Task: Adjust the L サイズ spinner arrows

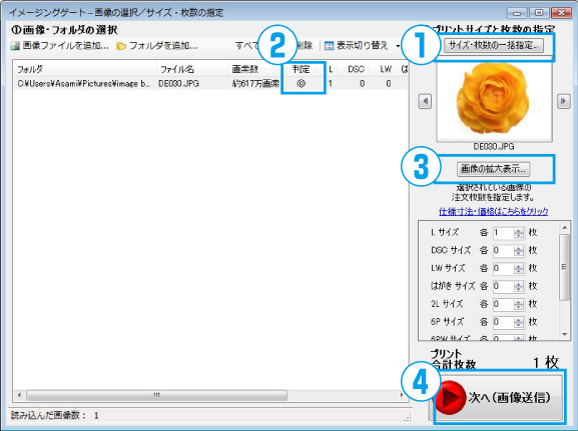Action: tap(519, 233)
